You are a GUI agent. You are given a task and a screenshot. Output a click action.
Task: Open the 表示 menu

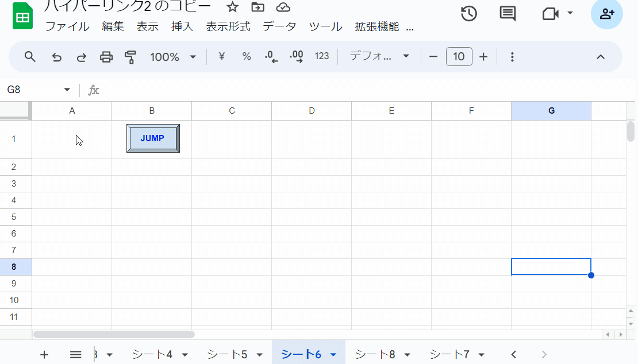pyautogui.click(x=147, y=27)
